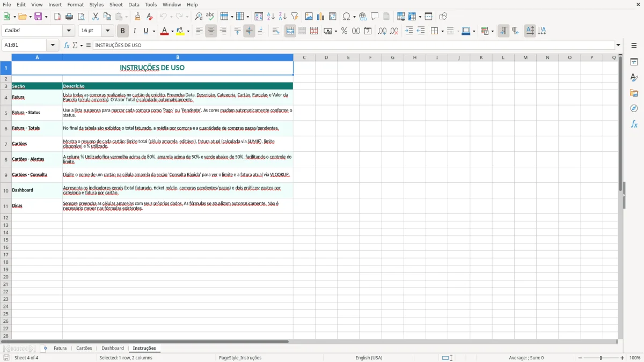This screenshot has height=362, width=644.
Task: Expand the formula bar arrow
Action: [x=618, y=45]
